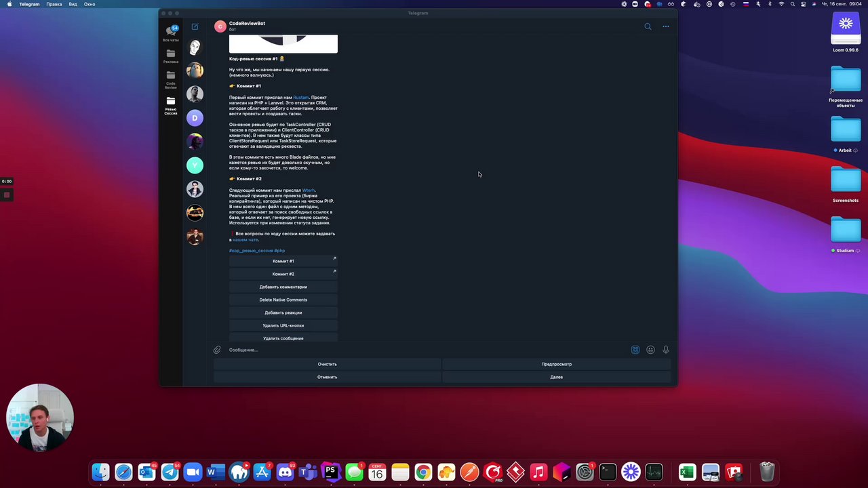The image size is (868, 488).
Task: Open the Telegram menu in menu bar
Action: (29, 4)
